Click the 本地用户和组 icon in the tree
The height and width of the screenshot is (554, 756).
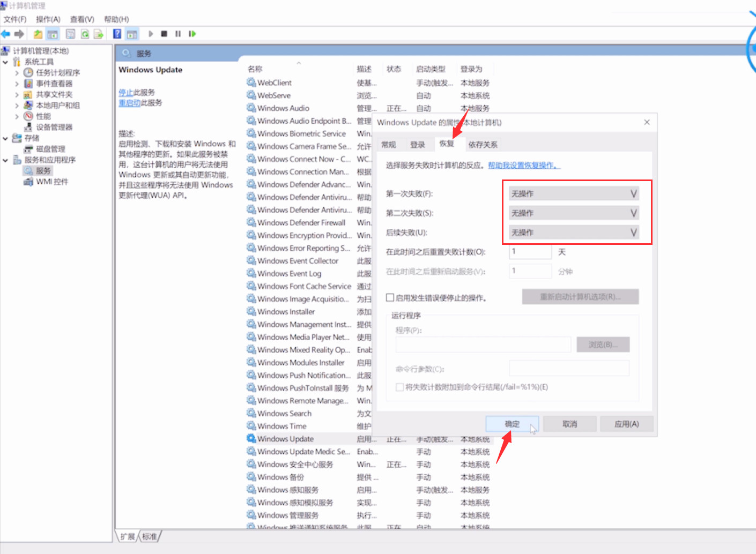pos(28,105)
